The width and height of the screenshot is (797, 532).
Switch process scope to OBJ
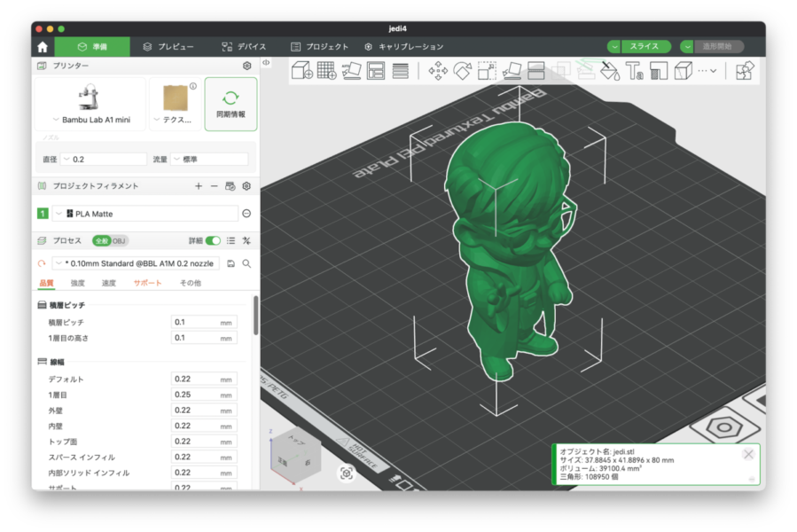(119, 240)
